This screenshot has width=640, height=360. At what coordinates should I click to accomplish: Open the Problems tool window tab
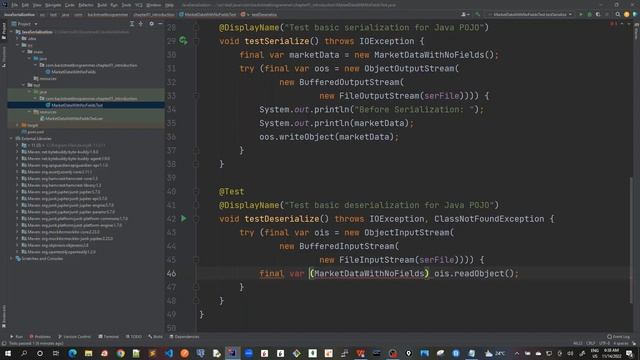[40, 337]
